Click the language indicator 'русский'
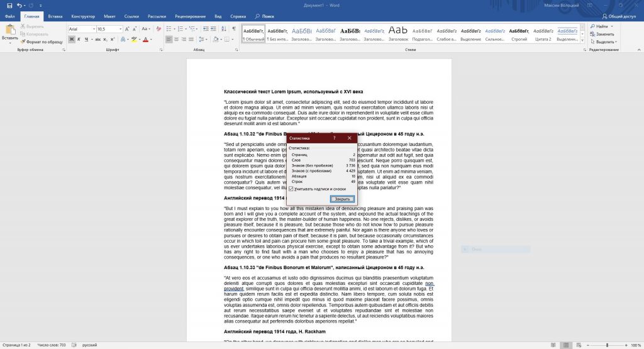The image size is (644, 349). point(89,345)
